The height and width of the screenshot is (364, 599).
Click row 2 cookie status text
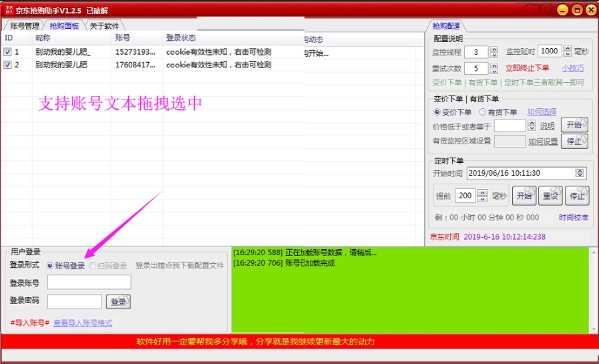(x=218, y=65)
